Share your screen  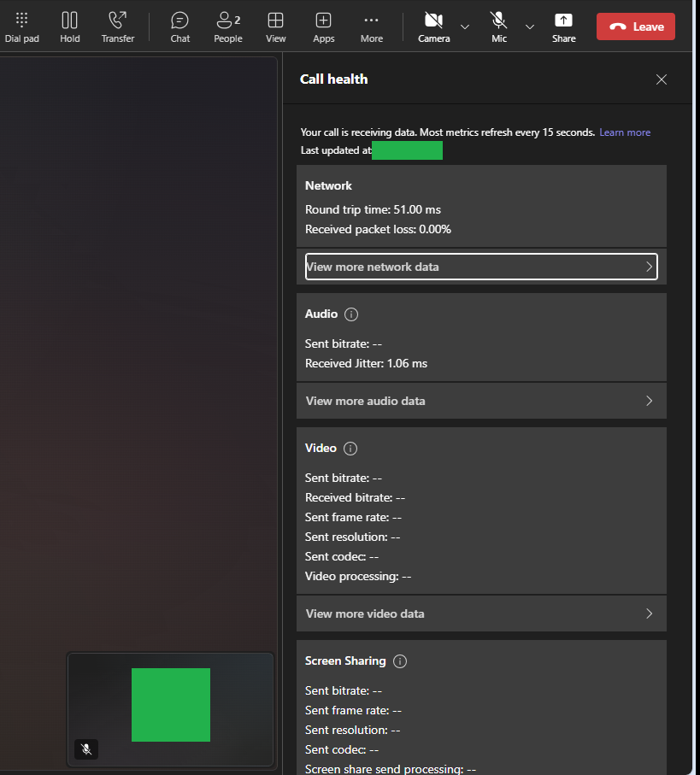563,27
